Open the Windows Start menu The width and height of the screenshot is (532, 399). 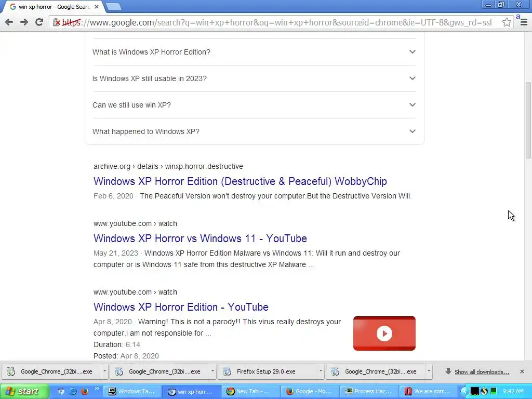click(x=24, y=392)
